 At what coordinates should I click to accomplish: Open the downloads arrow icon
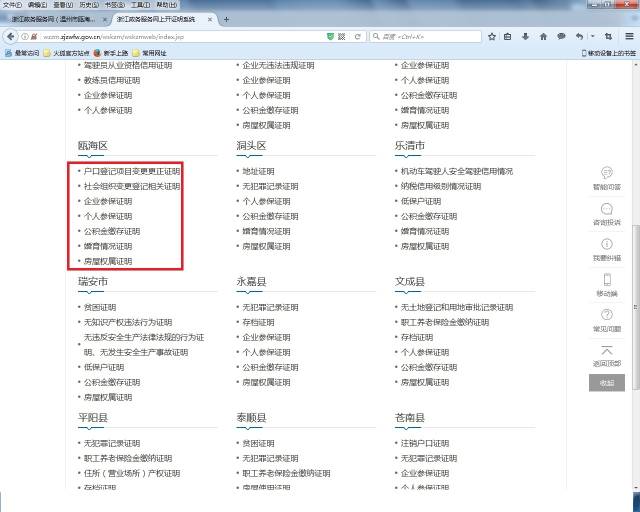click(x=527, y=37)
